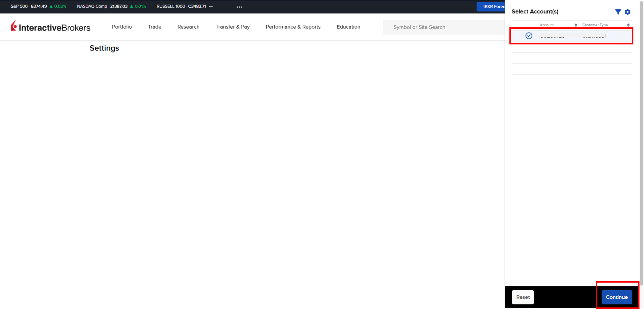Screen dimensions: 644x309
Task: Open the Performance & Reports menu
Action: click(x=293, y=27)
